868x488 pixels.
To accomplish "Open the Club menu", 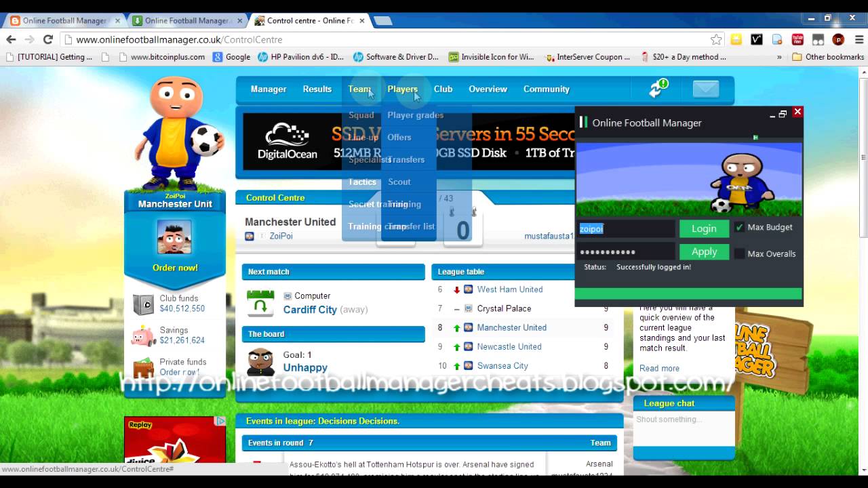I will 443,89.
